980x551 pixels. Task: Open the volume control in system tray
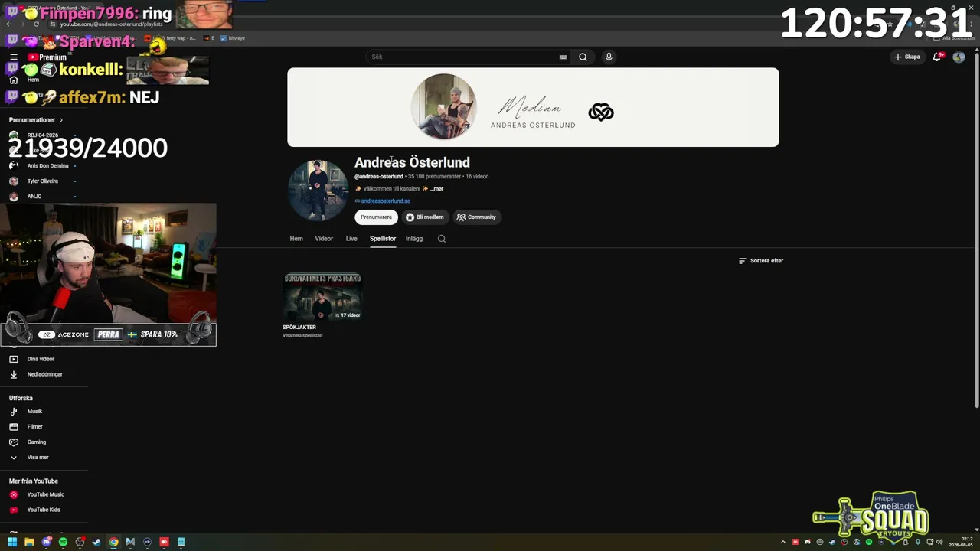[x=939, y=542]
